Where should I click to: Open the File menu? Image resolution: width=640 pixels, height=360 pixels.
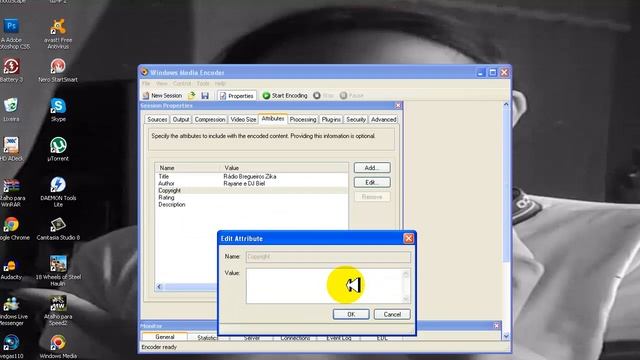click(146, 83)
